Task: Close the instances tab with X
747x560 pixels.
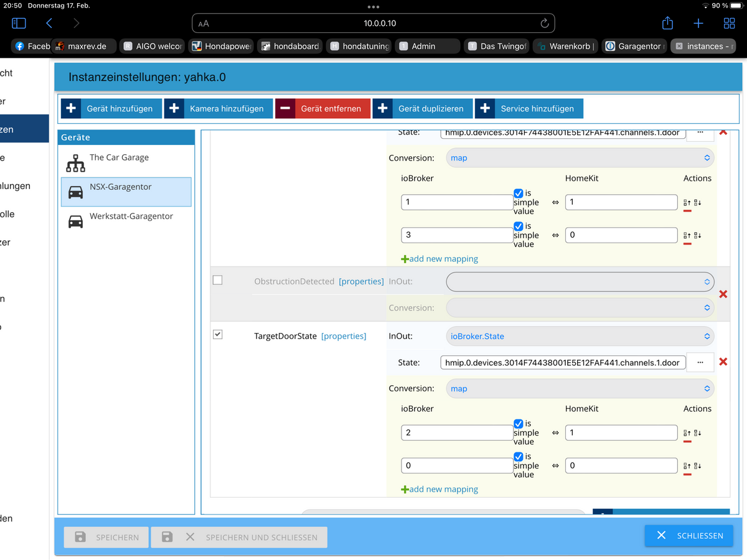Action: (x=679, y=46)
